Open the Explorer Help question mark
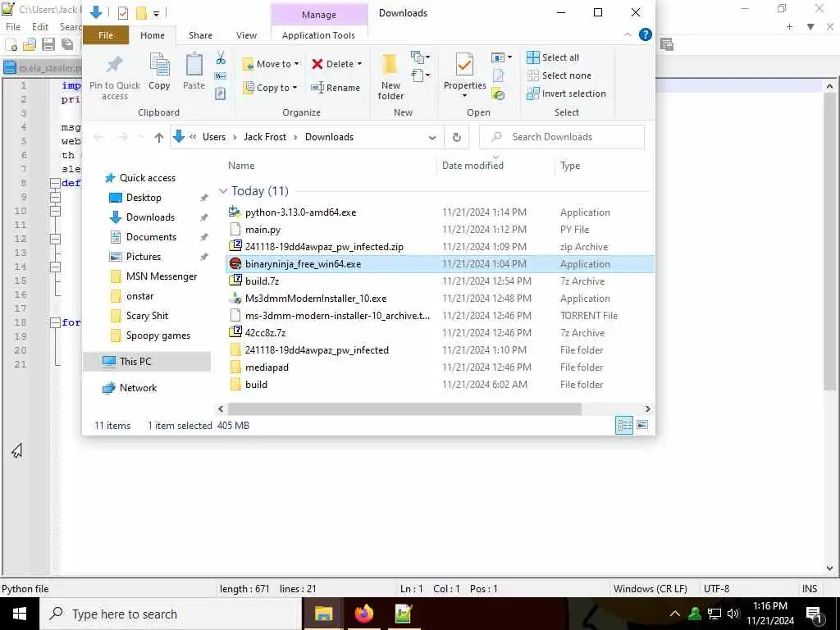The image size is (840, 630). 646,34
